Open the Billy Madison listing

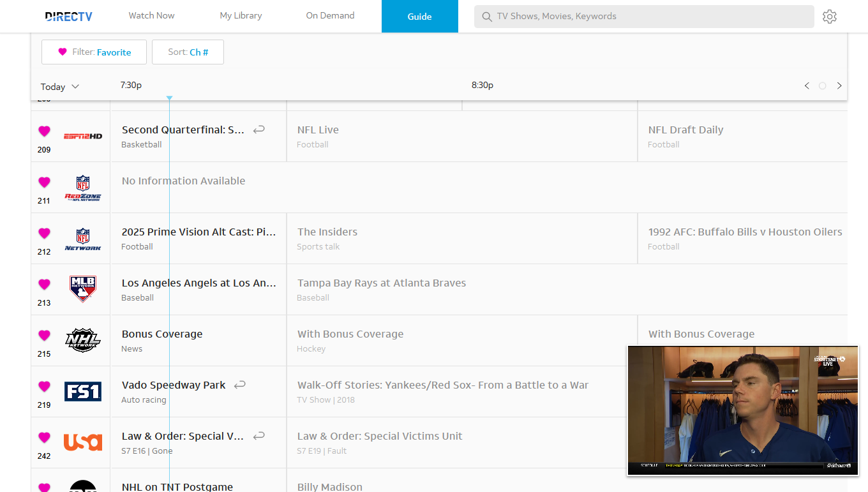click(x=456, y=481)
